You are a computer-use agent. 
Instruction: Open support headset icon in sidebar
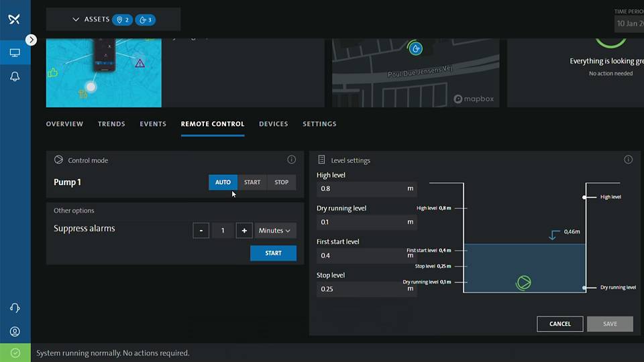(x=15, y=308)
